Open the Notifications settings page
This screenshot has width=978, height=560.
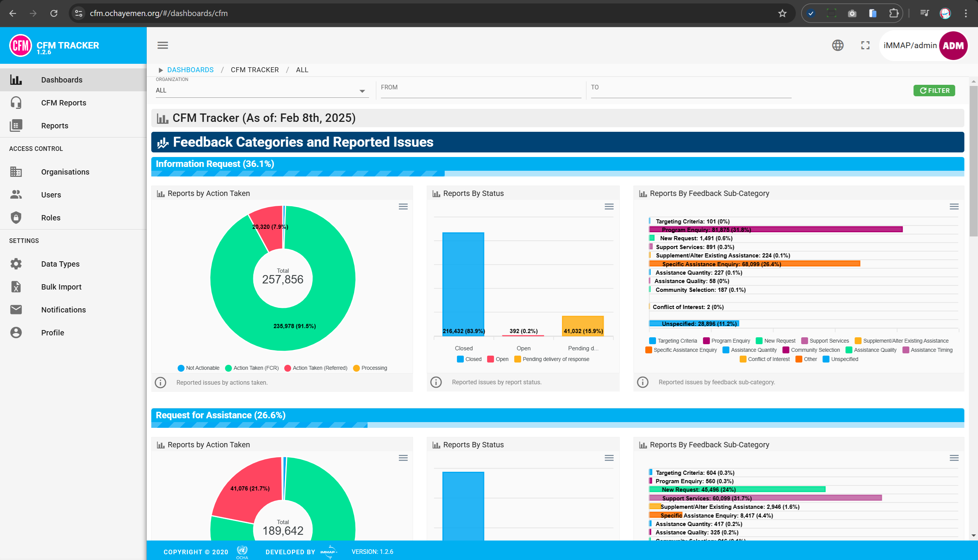63,310
